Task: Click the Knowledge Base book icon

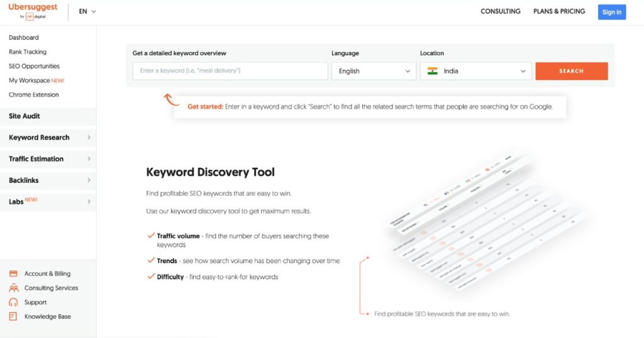Action: click(13, 317)
